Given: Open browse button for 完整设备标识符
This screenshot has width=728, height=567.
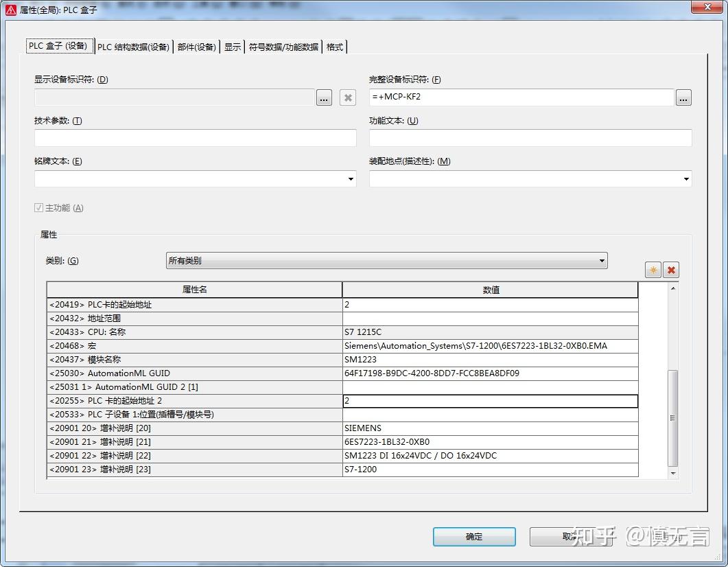Looking at the screenshot, I should pos(683,97).
